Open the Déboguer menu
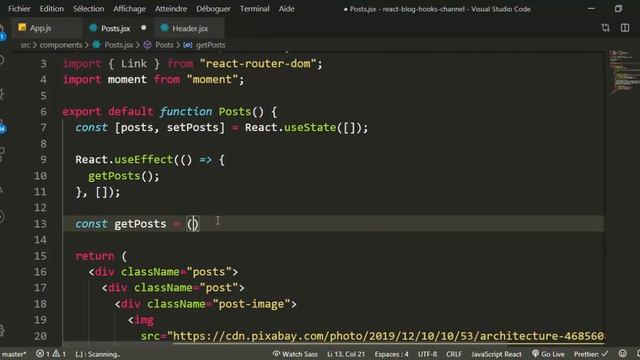The width and height of the screenshot is (640, 360). [213, 9]
